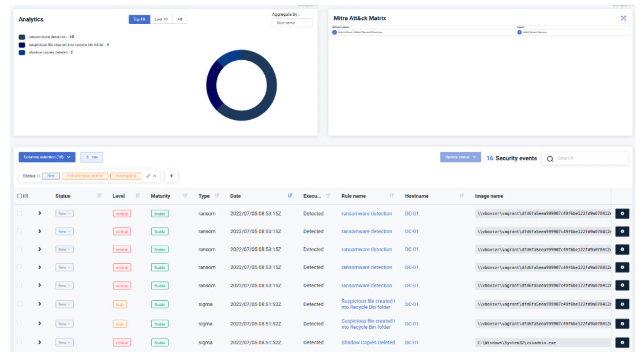
Task: Add a new filter with the plus icon
Action: pyautogui.click(x=171, y=176)
